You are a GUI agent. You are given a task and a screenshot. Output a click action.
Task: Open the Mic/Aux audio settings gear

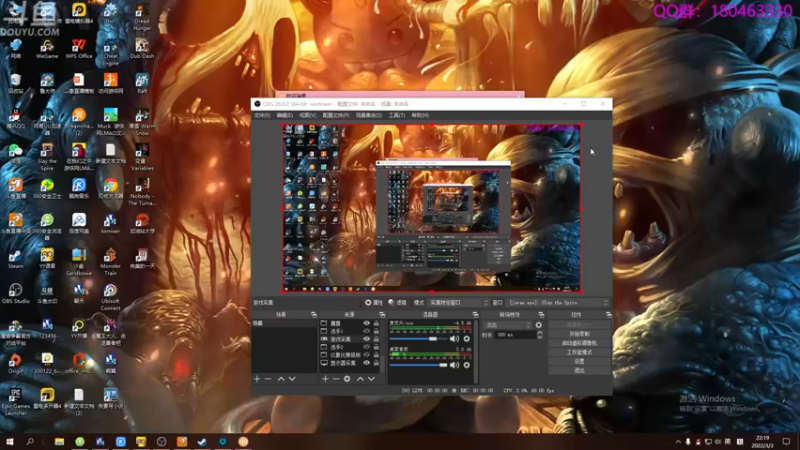click(466, 339)
